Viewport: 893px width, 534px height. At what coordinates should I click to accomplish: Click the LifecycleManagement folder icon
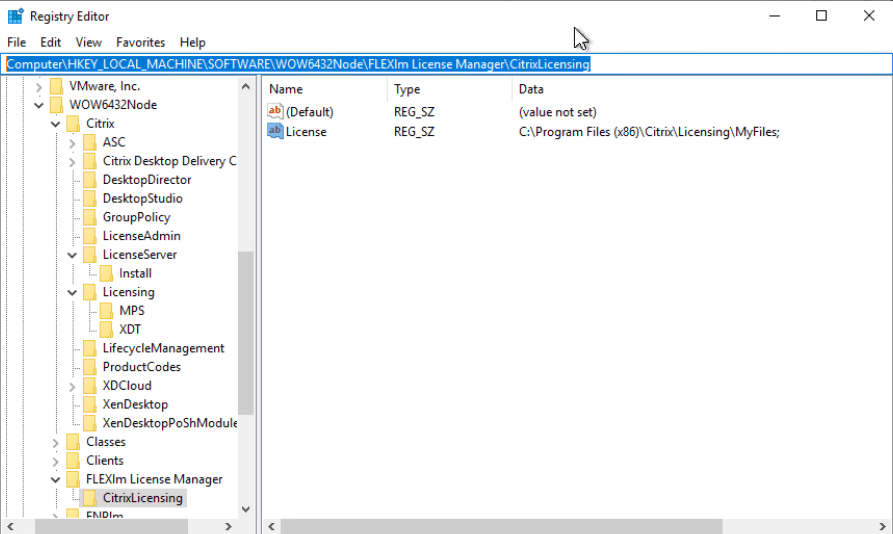[89, 348]
